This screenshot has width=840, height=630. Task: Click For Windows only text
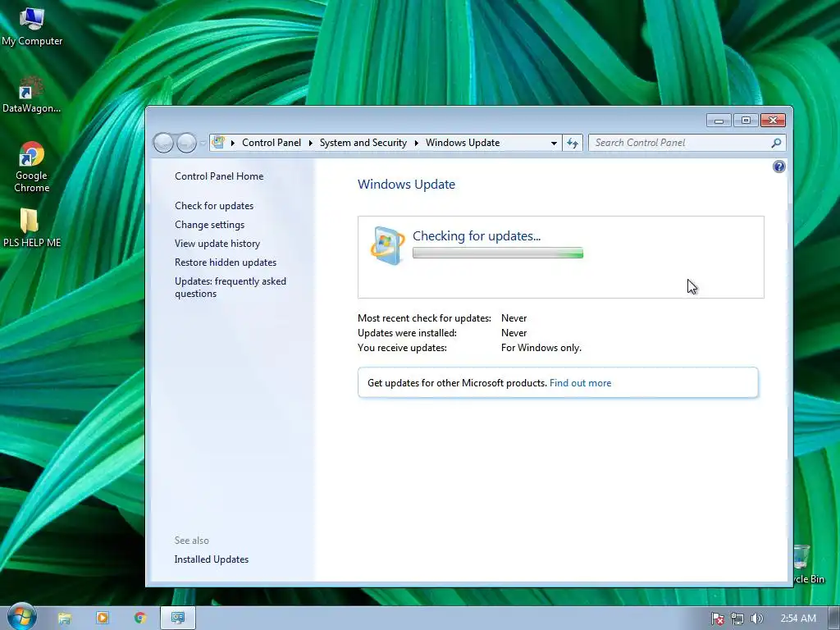pyautogui.click(x=541, y=348)
